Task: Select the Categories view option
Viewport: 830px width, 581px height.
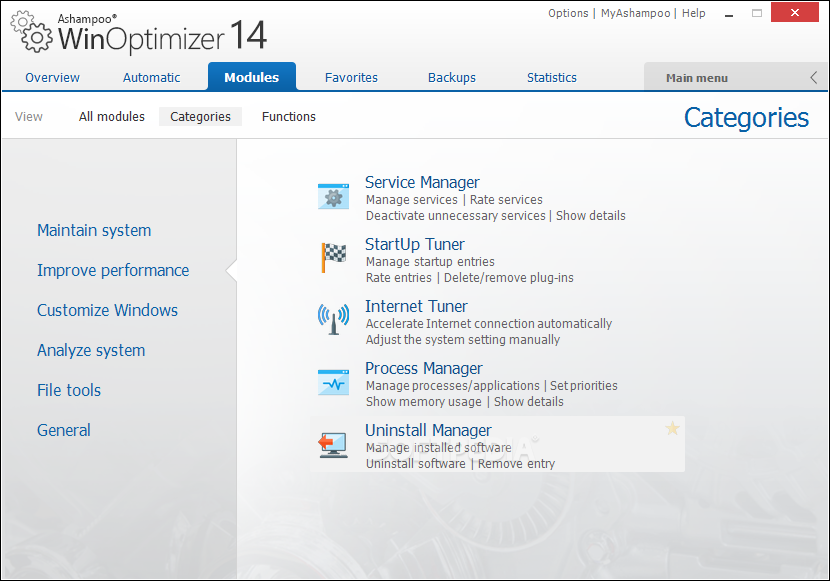Action: 200,116
